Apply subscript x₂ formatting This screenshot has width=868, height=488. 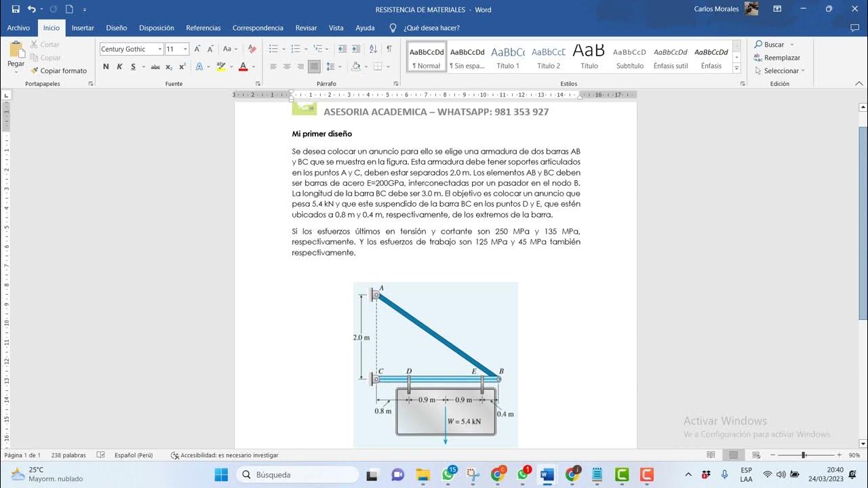169,66
